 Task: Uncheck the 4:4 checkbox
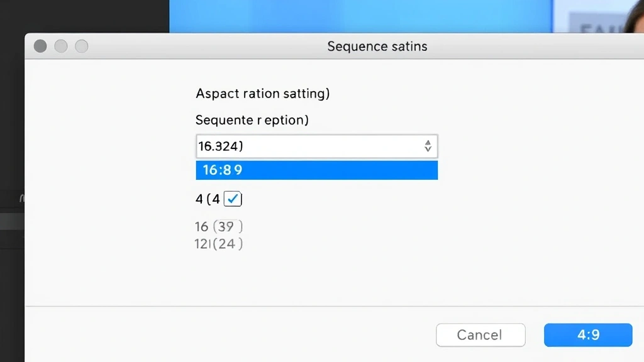click(233, 199)
